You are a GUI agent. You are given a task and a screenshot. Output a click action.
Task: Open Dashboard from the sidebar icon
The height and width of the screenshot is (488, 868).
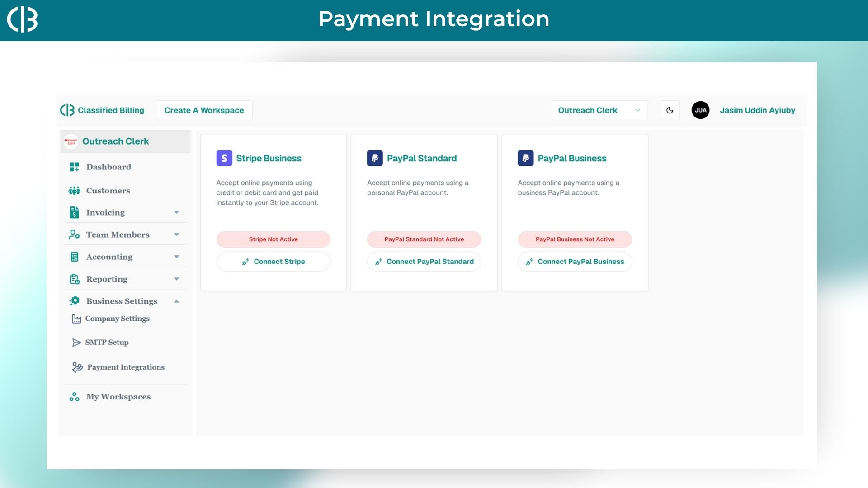(75, 167)
